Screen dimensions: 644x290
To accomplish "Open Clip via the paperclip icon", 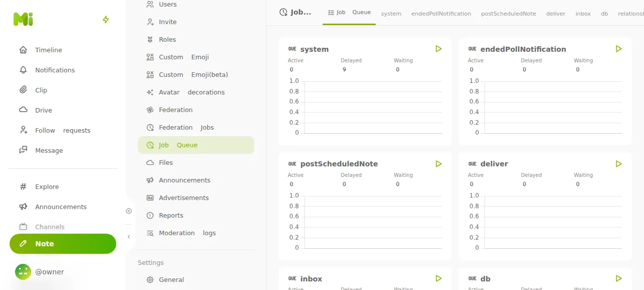I will [x=63, y=90].
